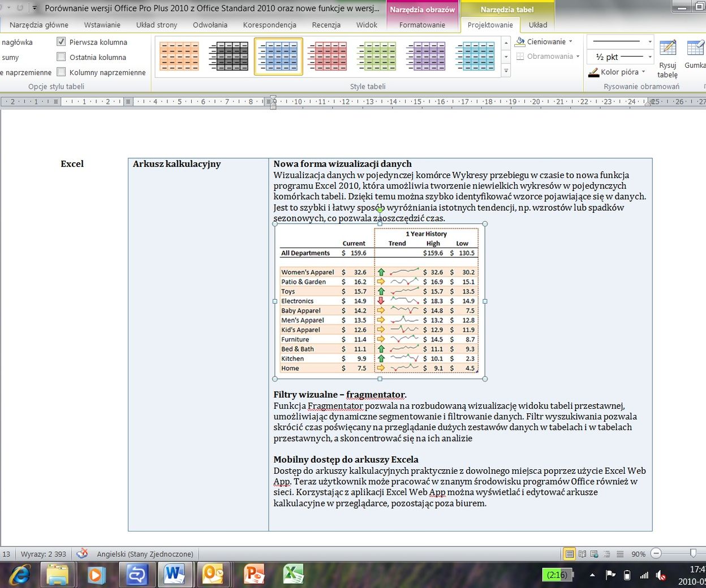Show hidden tray icons arrow
The height and width of the screenshot is (588, 706).
click(x=592, y=575)
